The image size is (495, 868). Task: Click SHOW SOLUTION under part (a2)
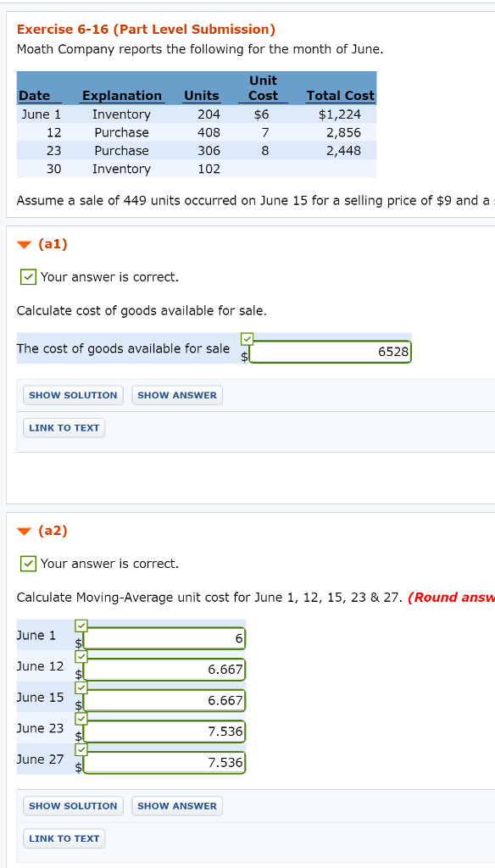pos(72,806)
